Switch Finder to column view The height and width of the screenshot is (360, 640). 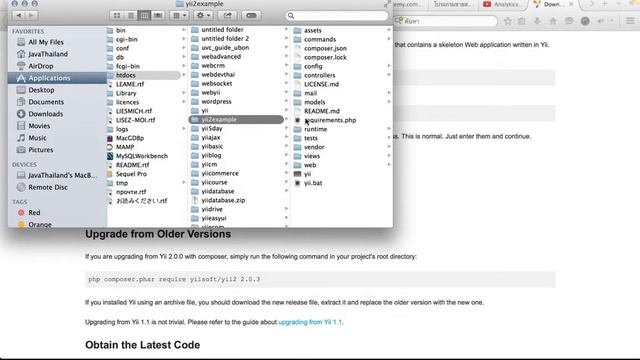[144, 16]
